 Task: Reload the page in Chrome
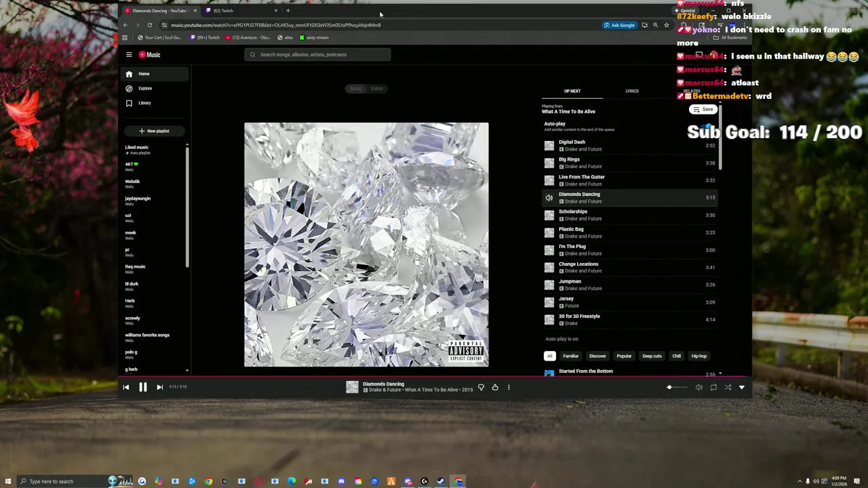tap(150, 25)
